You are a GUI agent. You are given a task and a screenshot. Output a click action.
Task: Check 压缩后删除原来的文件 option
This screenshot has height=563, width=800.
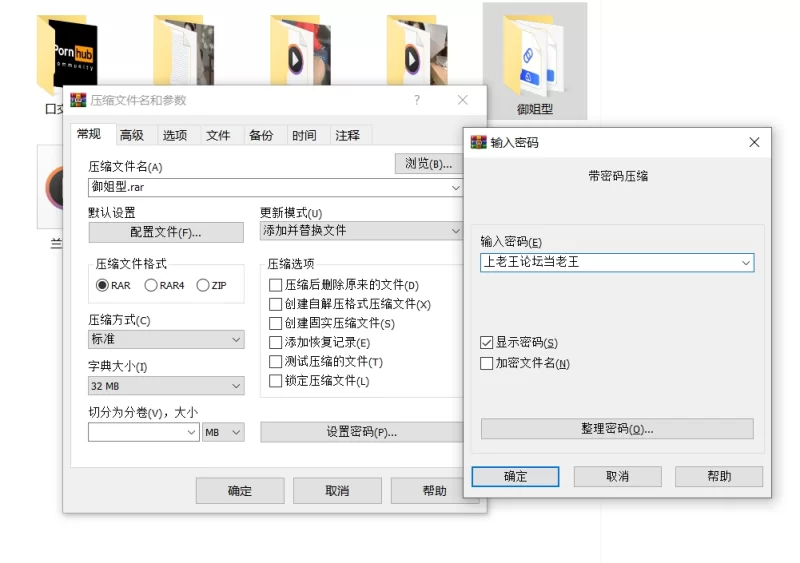tap(276, 285)
